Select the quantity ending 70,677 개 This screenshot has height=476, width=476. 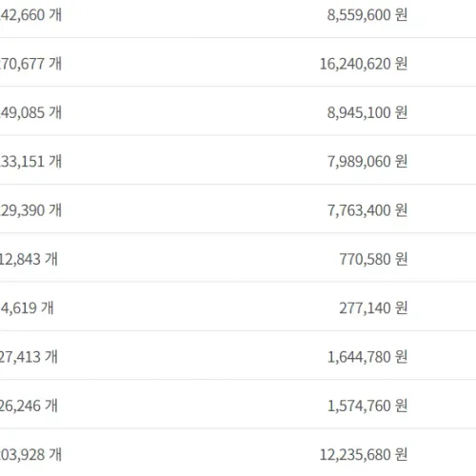tap(30, 64)
